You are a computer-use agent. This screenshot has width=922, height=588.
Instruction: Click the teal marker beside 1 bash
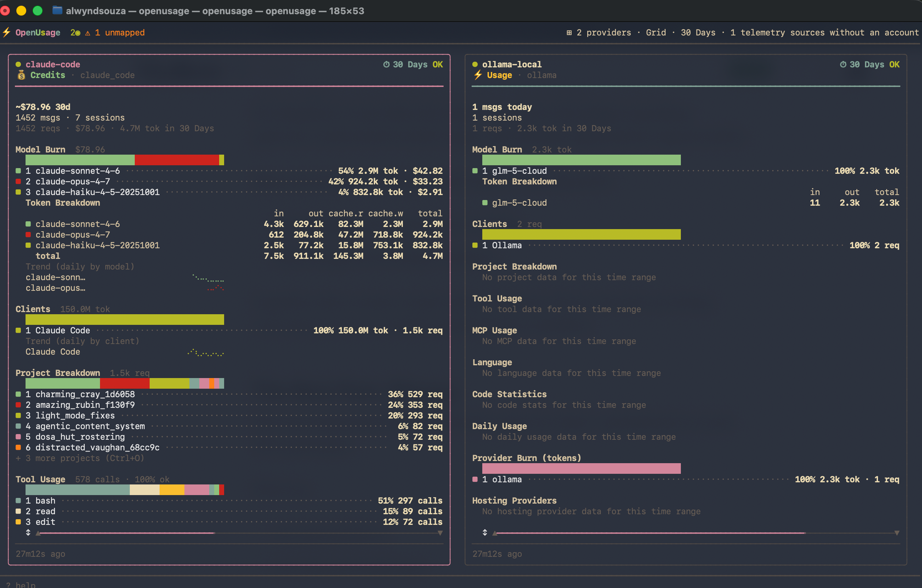pos(18,501)
